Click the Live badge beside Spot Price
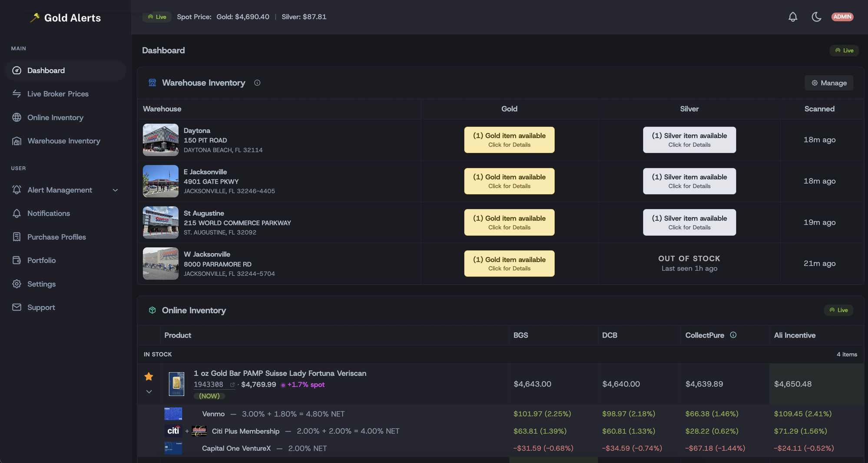 (x=157, y=17)
